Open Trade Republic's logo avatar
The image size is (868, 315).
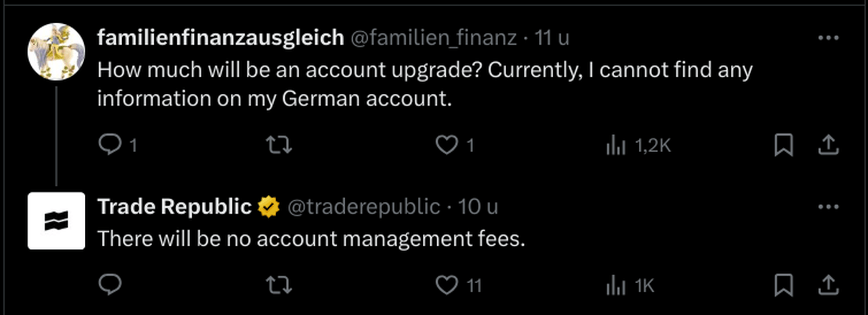click(x=56, y=221)
